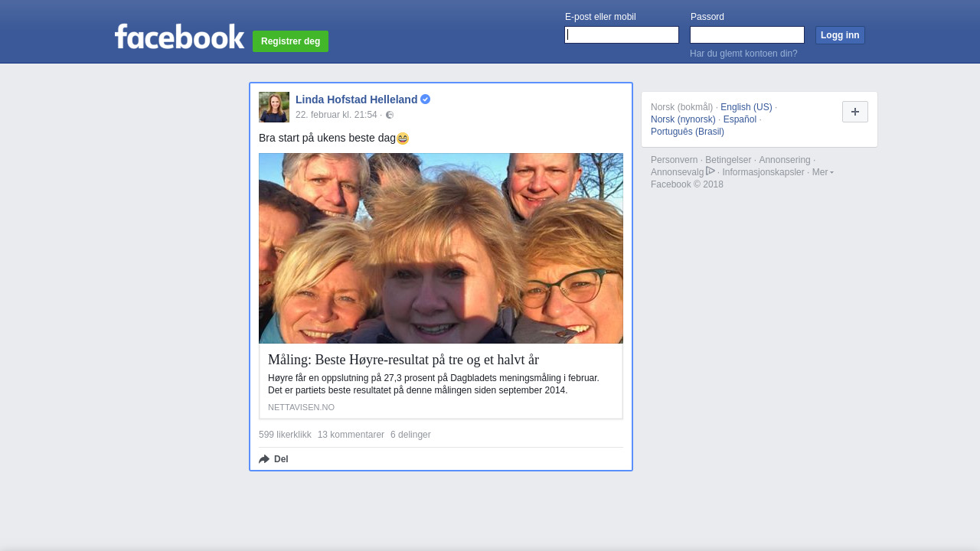Focus the E-post eller mobil field
This screenshot has height=551, width=980.
(622, 35)
